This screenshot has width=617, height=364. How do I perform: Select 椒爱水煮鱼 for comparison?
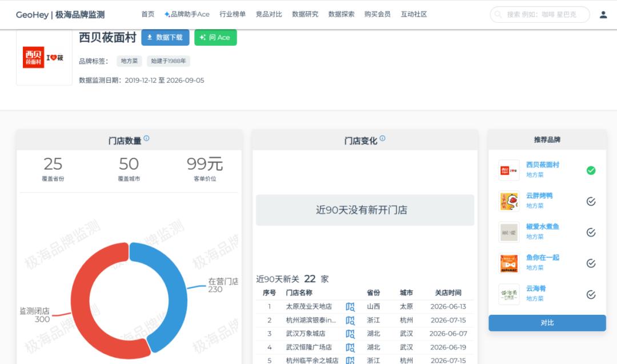coord(591,232)
